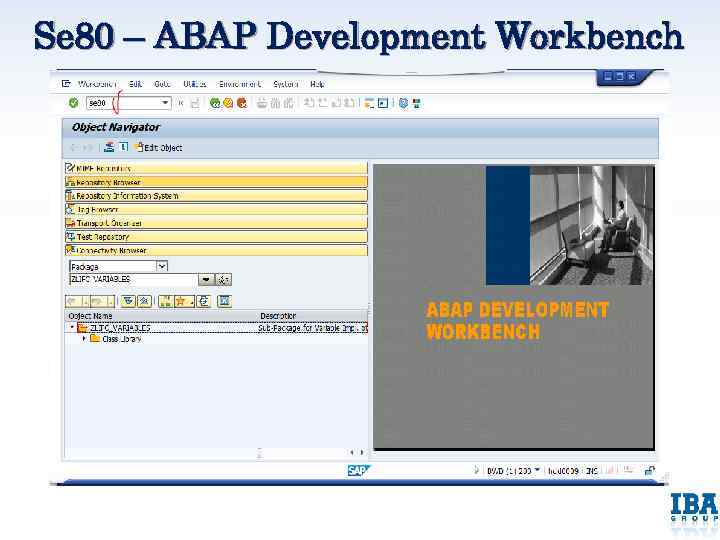Open the system info dropdown in status bar
The image size is (720, 540).
tap(536, 470)
